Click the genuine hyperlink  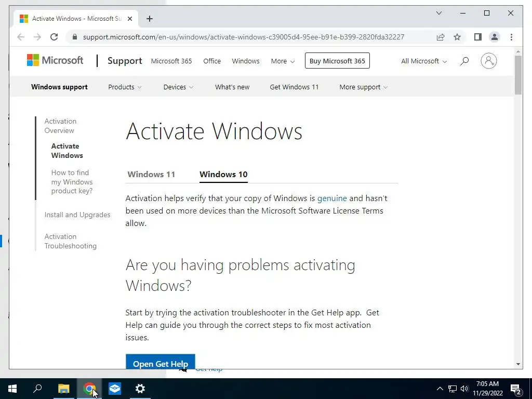pos(332,198)
